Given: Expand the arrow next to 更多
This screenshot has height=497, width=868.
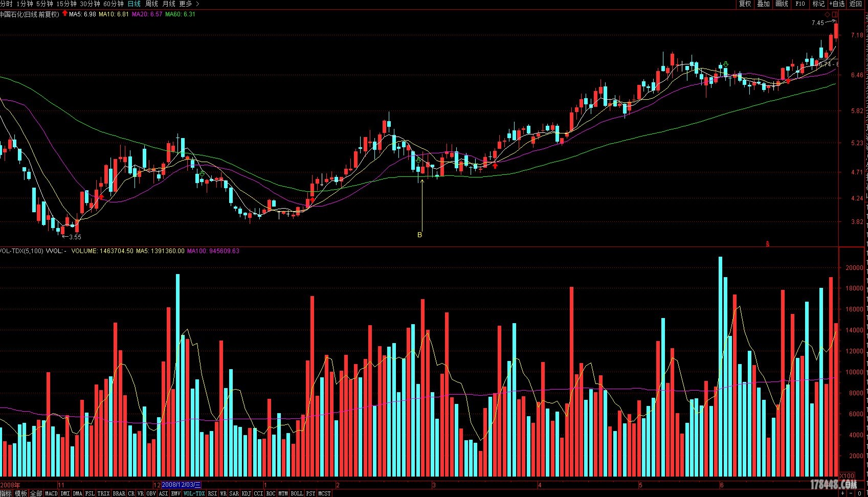Looking at the screenshot, I should 198,4.
